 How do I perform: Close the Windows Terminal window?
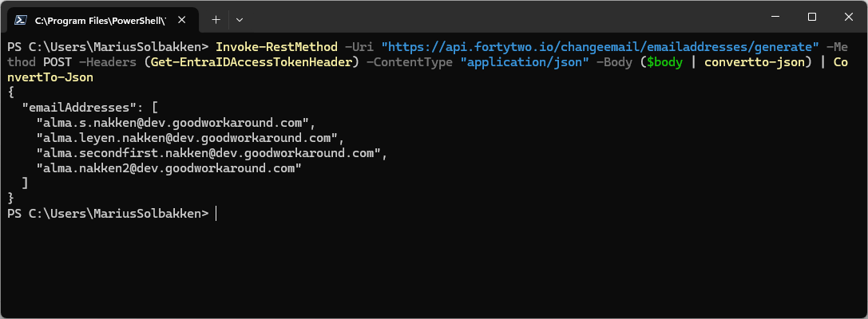coord(848,17)
